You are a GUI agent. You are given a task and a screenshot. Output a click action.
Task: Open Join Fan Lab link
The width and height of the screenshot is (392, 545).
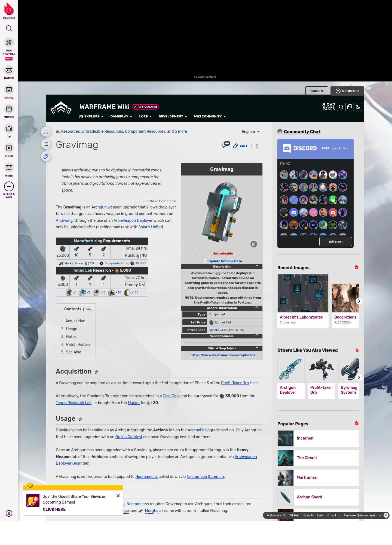(x=313, y=515)
